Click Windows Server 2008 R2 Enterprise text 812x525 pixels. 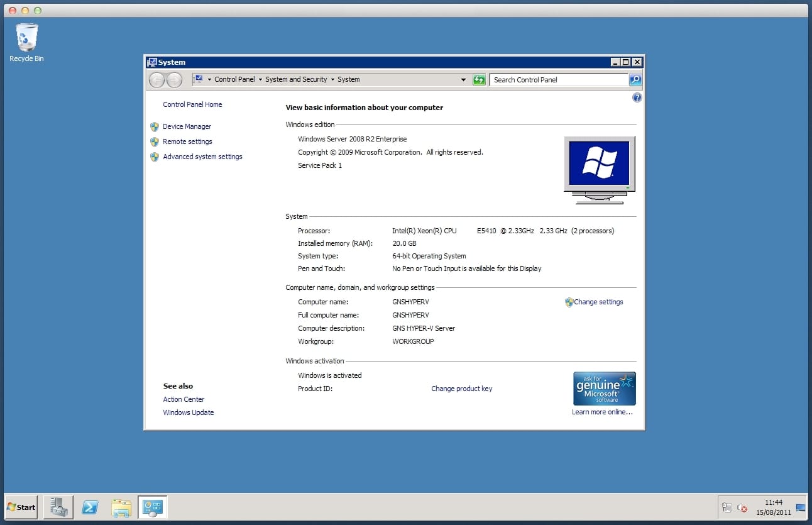352,139
